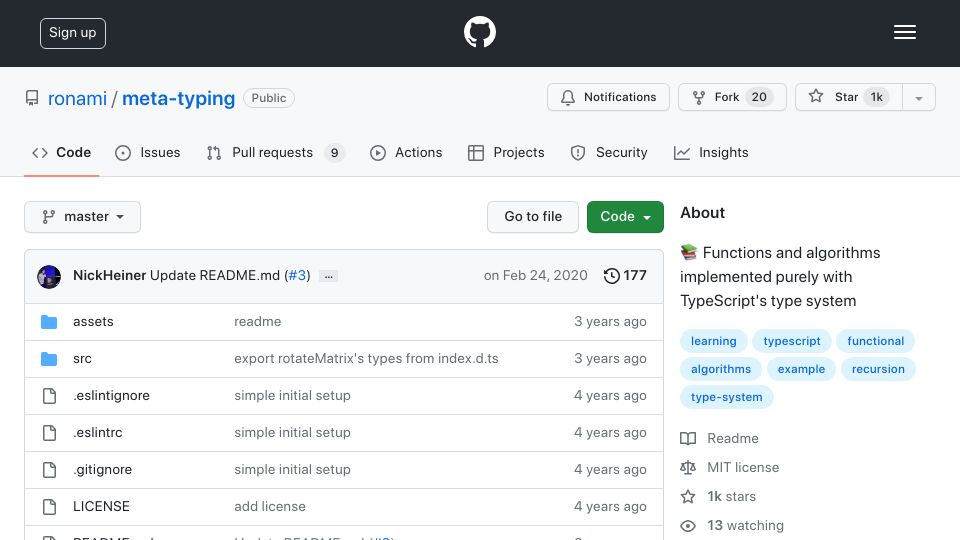Select the recursion topic tag
The width and height of the screenshot is (960, 540).
pyautogui.click(x=878, y=369)
